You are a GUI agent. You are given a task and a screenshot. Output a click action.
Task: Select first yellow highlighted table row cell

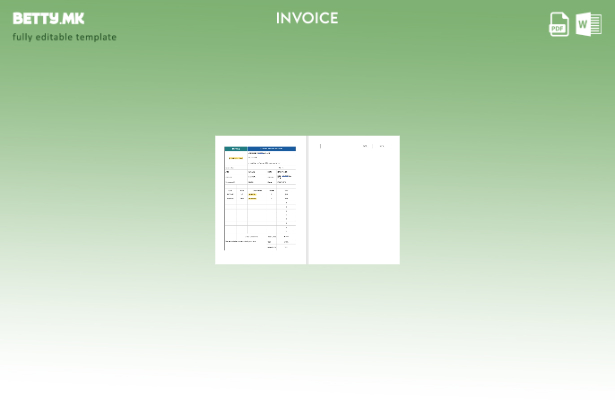(252, 194)
